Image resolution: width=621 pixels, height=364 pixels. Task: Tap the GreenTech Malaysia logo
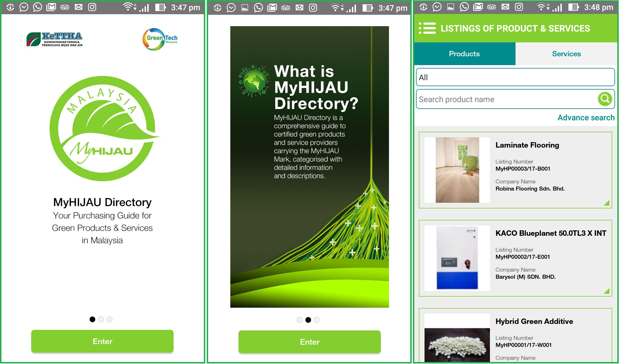point(160,39)
